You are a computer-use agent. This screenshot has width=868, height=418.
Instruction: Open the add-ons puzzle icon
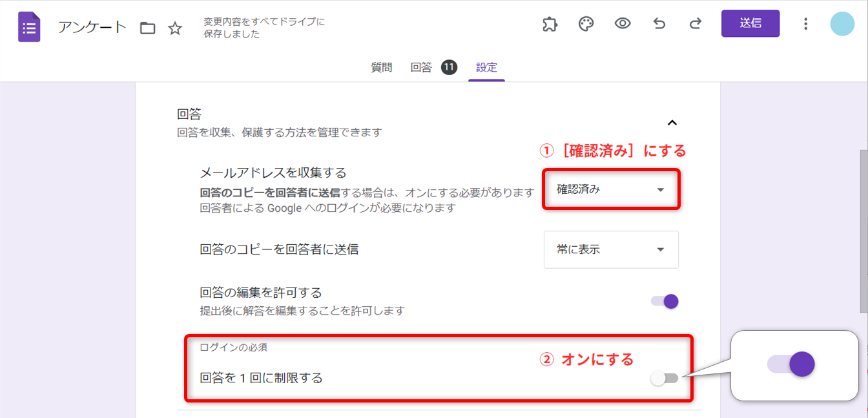(x=550, y=24)
